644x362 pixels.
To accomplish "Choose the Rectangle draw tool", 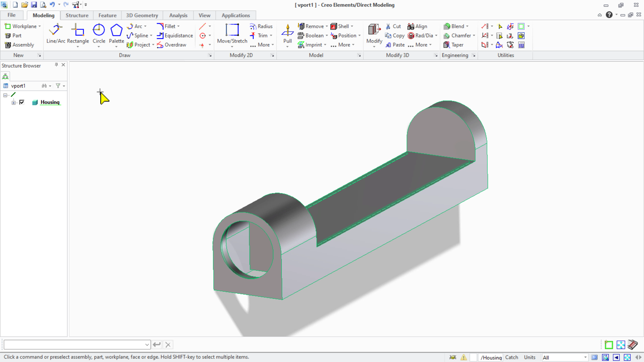I will coord(78,34).
